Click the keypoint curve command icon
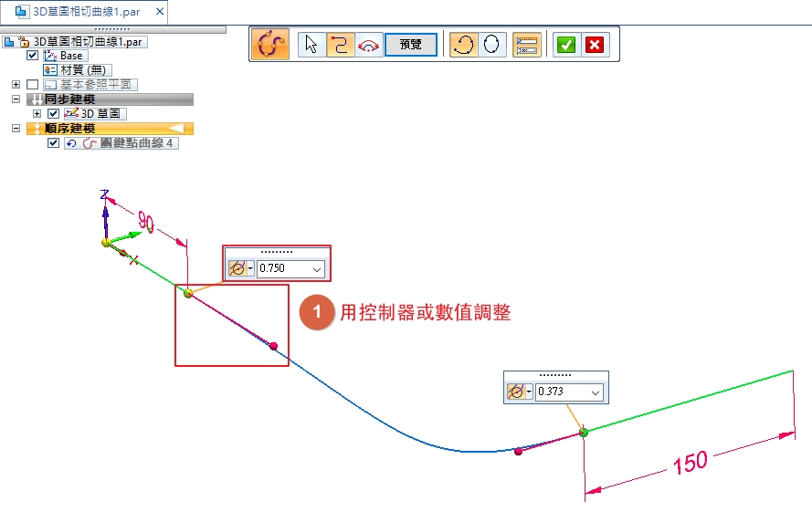Viewport: 812px width, 512px height. pos(269,44)
